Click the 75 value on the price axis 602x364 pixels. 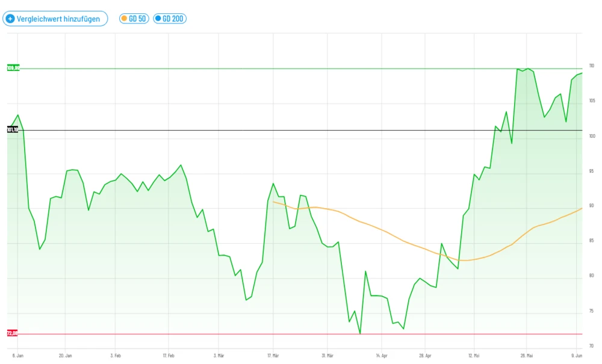[x=592, y=311]
